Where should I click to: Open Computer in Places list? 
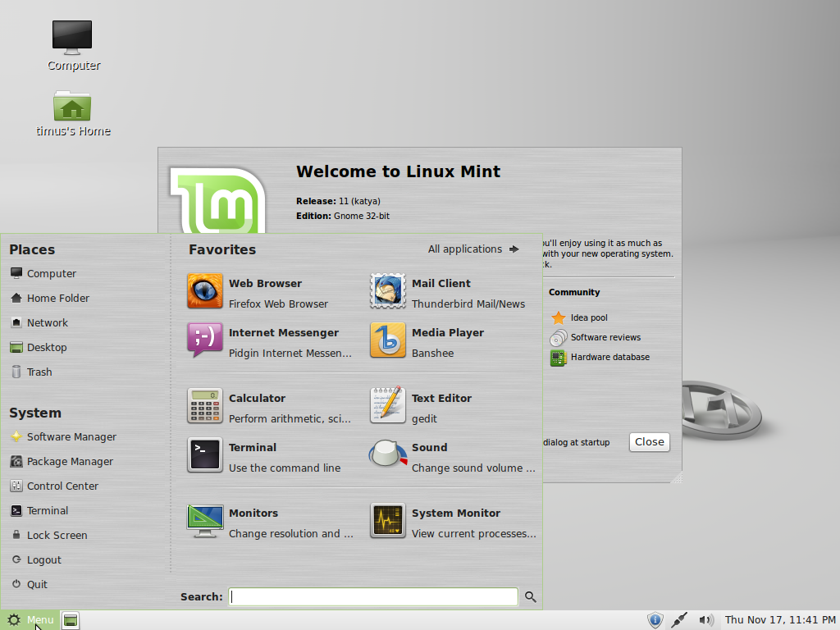tap(43, 273)
